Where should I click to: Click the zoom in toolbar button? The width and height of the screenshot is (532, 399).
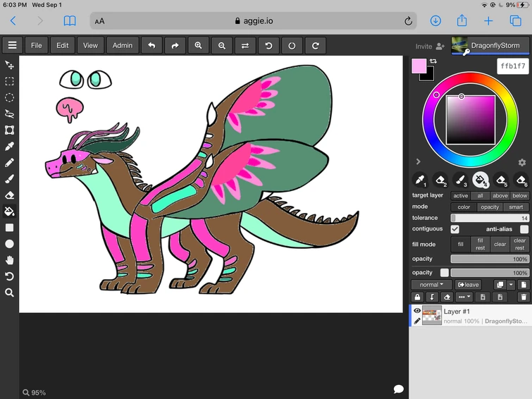[x=199, y=46]
